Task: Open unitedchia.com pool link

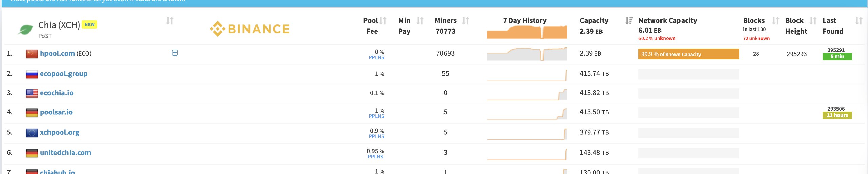Action: (x=65, y=152)
